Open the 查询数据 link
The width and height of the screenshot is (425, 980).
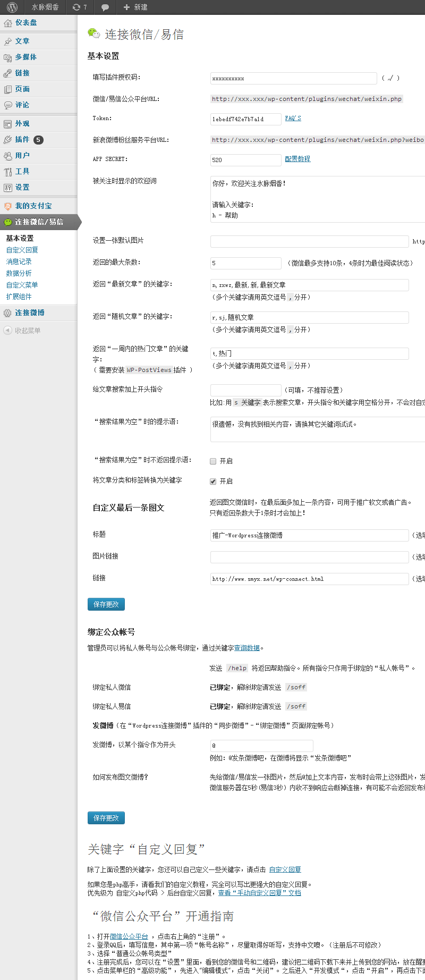tap(247, 648)
